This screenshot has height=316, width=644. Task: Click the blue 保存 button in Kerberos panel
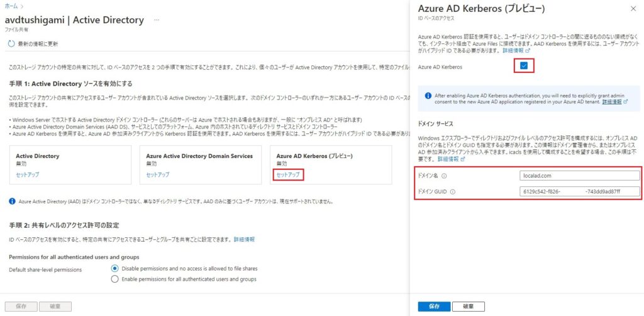click(x=434, y=307)
